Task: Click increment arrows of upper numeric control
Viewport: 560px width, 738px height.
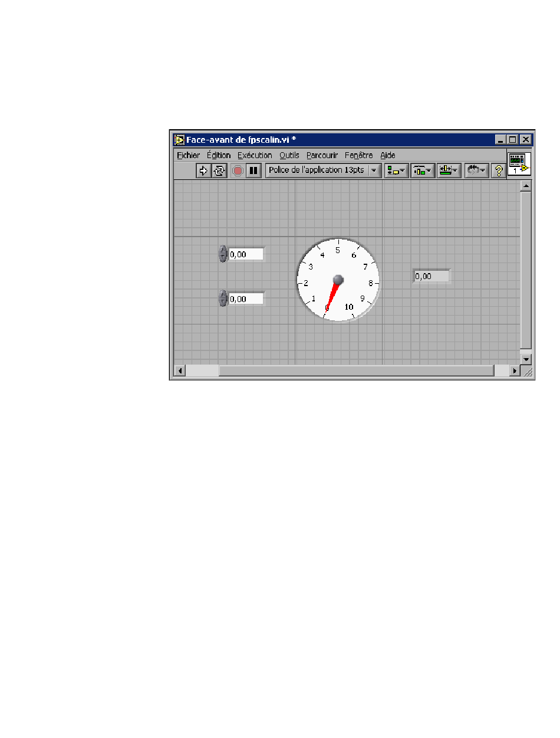Action: [x=222, y=254]
